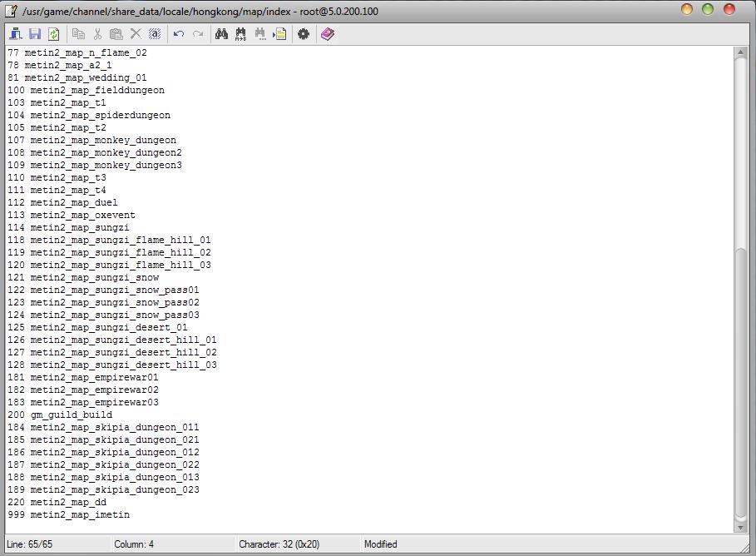Image resolution: width=756 pixels, height=556 pixels.
Task: Click line '78 metin2_map_a2_1'
Action: click(x=60, y=65)
